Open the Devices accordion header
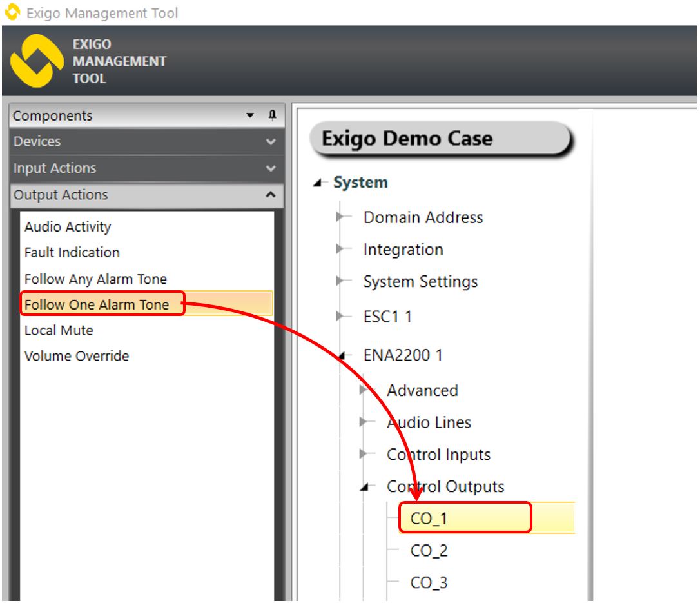Screen dimensions: 700x603 pyautogui.click(x=147, y=142)
